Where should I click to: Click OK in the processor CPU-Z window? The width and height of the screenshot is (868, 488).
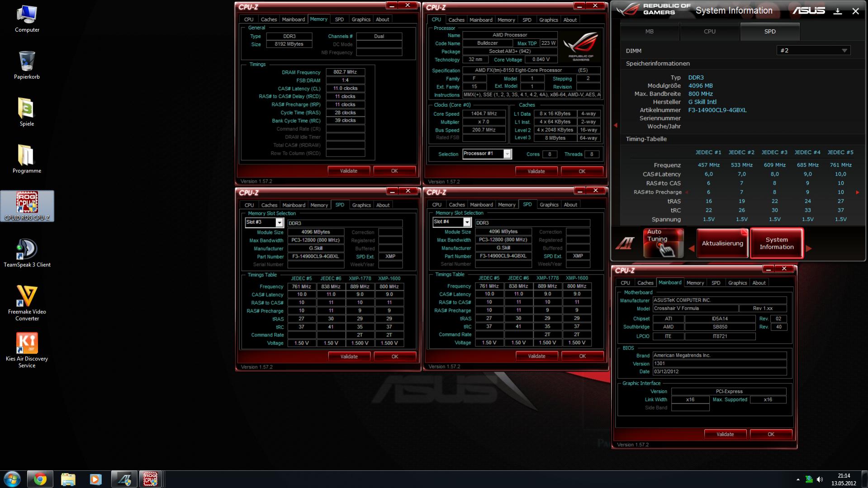[x=582, y=171]
